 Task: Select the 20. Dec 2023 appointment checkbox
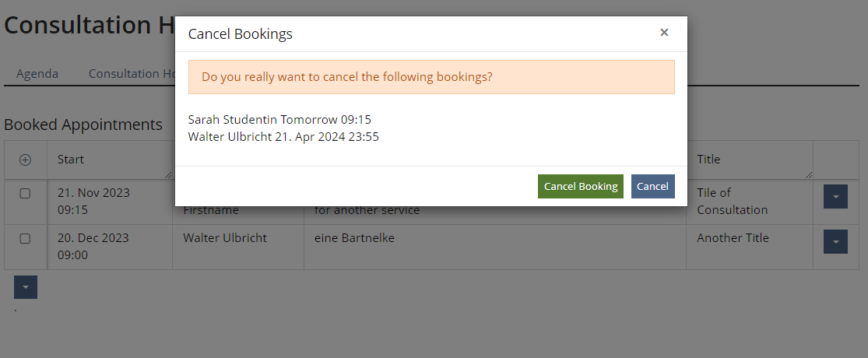coord(25,239)
